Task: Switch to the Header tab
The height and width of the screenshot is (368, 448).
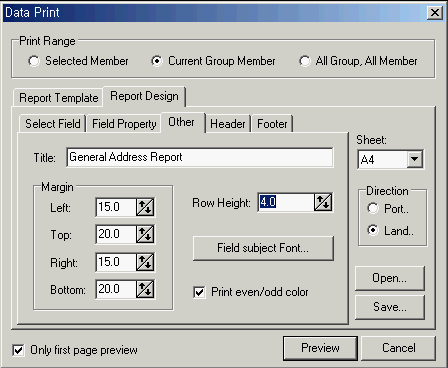Action: [x=228, y=124]
